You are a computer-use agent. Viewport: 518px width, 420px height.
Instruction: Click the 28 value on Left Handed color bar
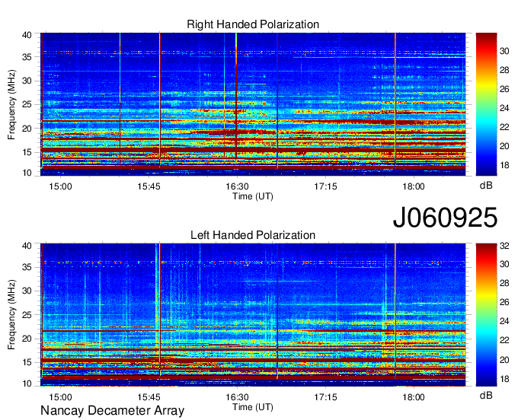(x=504, y=283)
